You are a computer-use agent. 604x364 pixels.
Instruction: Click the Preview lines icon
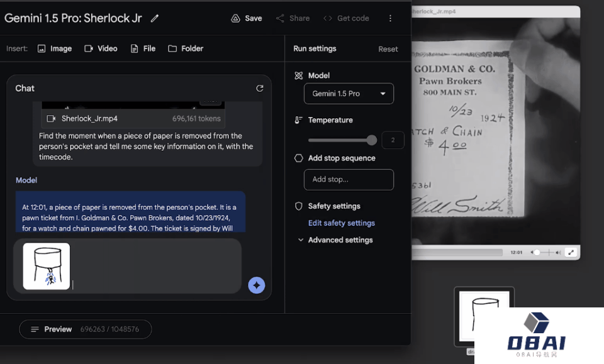pyautogui.click(x=35, y=329)
